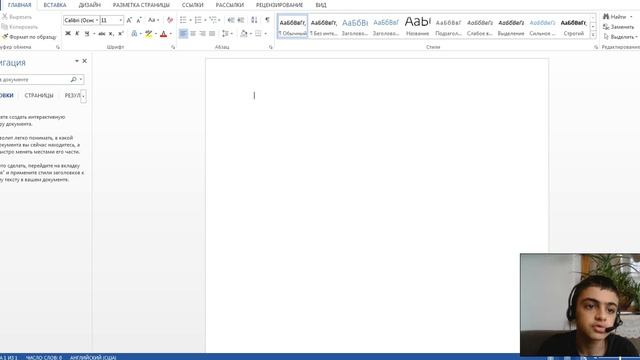Open the Paragraph dialog launcher
Image resolution: width=640 pixels, height=360 pixels.
coord(271,47)
